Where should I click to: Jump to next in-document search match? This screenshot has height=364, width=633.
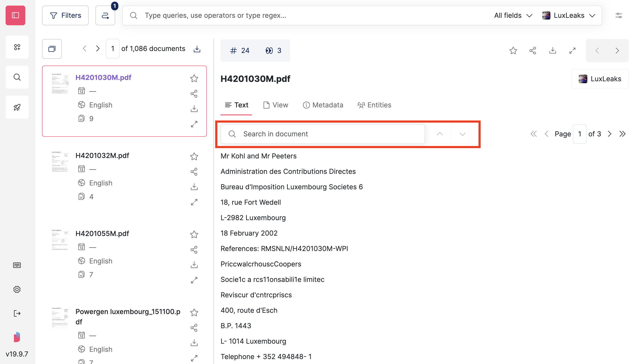462,134
